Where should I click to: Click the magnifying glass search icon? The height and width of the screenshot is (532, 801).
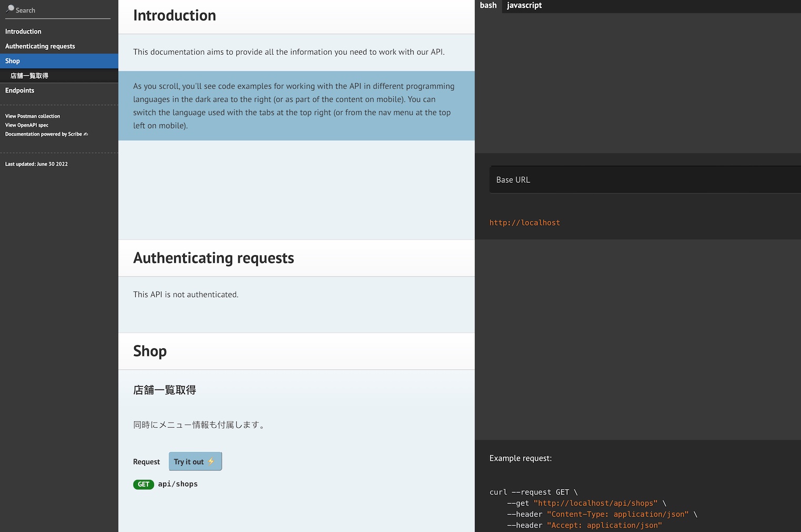(9, 9)
